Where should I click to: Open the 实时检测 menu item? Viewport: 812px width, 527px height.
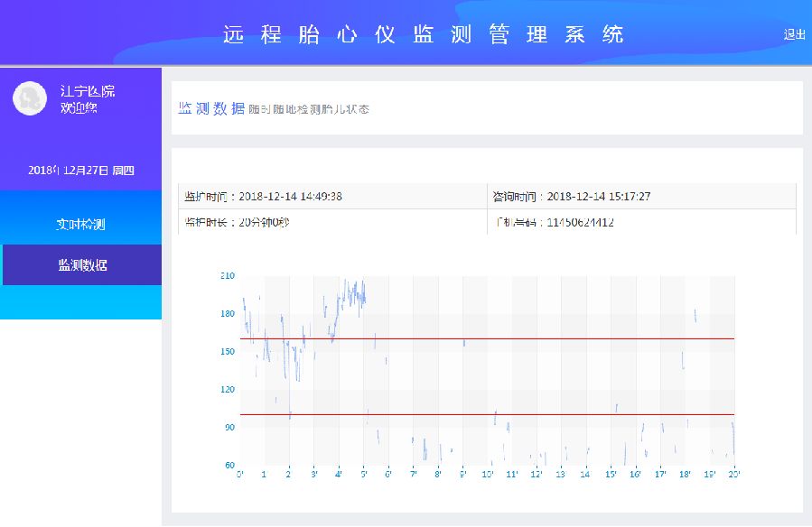tap(80, 224)
